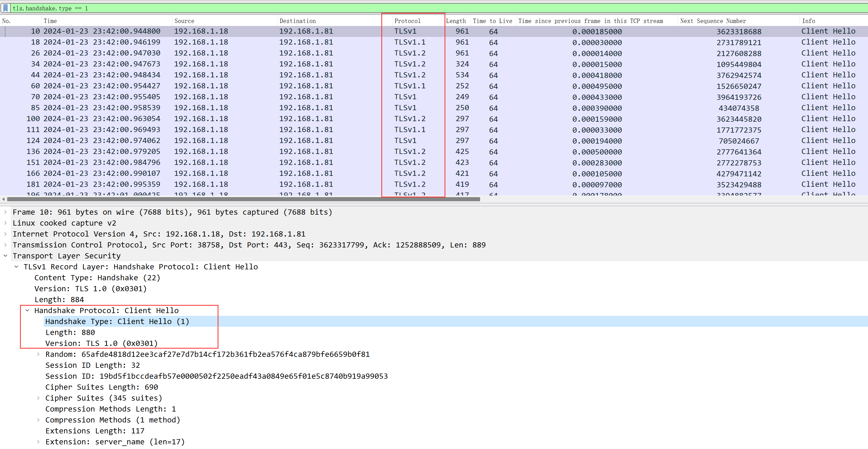Viewport: 868px width, 449px height.
Task: Select Handshake Type: Client Hello (1) line
Action: (117, 321)
